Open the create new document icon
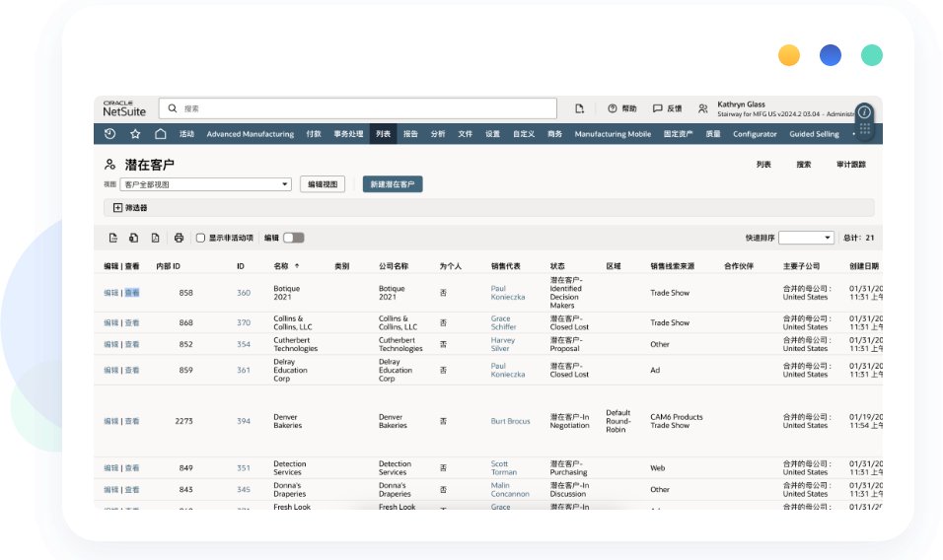943x560 pixels. (579, 108)
